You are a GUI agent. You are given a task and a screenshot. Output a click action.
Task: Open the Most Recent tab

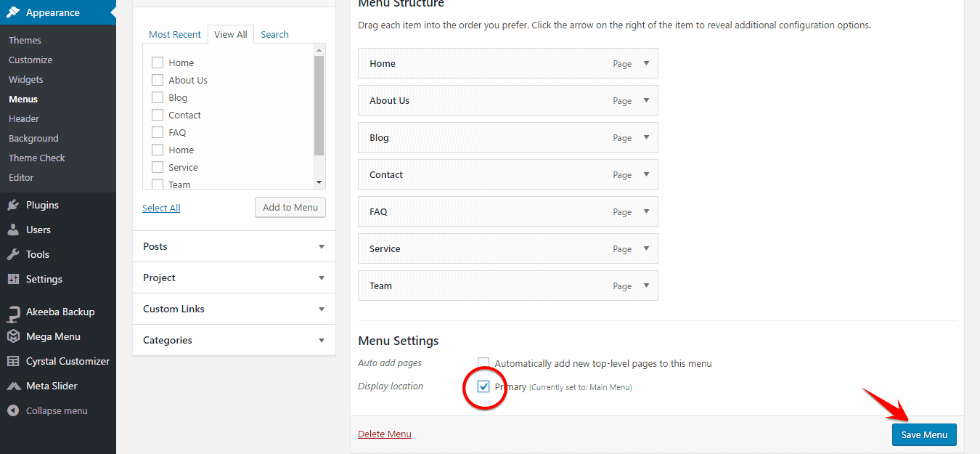(x=175, y=34)
